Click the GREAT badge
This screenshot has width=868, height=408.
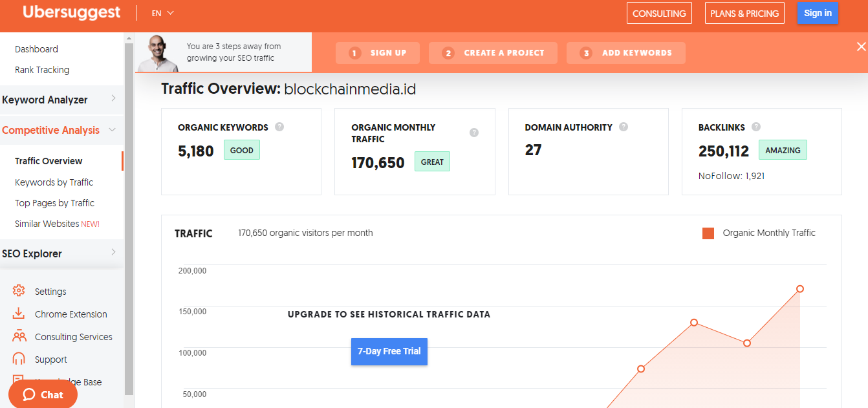pyautogui.click(x=432, y=162)
